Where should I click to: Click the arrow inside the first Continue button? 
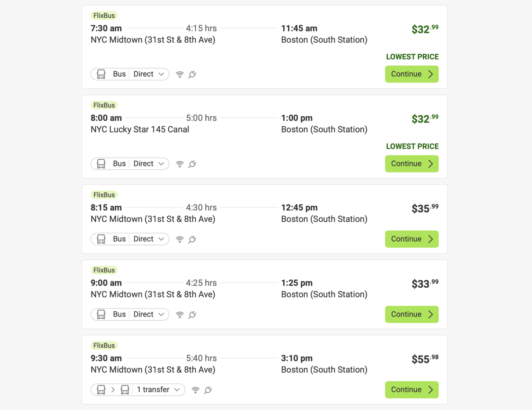pyautogui.click(x=431, y=74)
